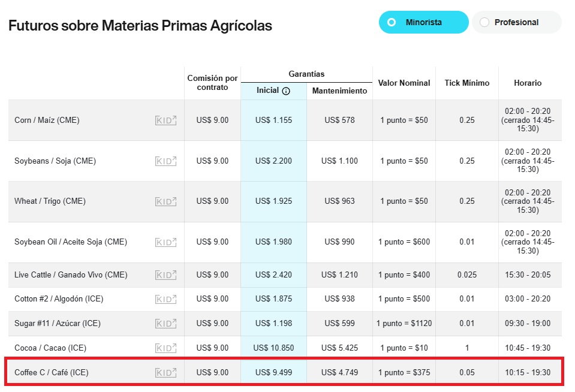Click the Live Cattle / Ganado Vivo (CME) name
Screen dimensions: 575x392
(x=71, y=275)
